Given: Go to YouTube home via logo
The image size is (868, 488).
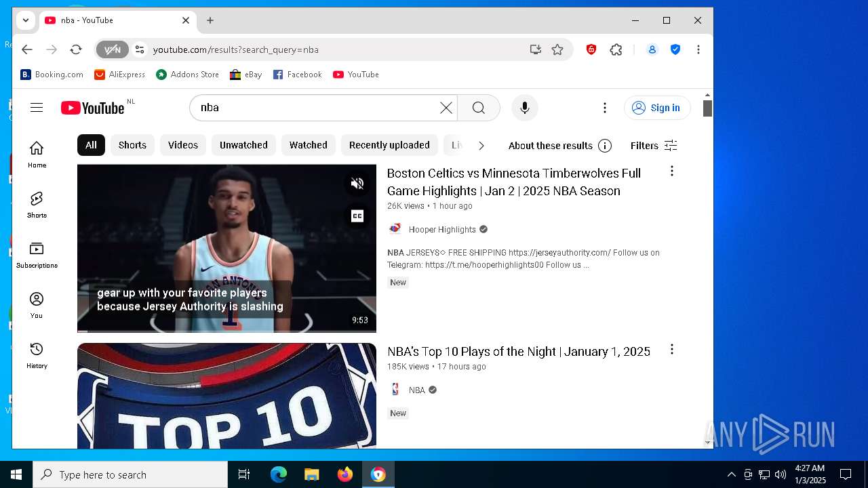Looking at the screenshot, I should click(93, 108).
